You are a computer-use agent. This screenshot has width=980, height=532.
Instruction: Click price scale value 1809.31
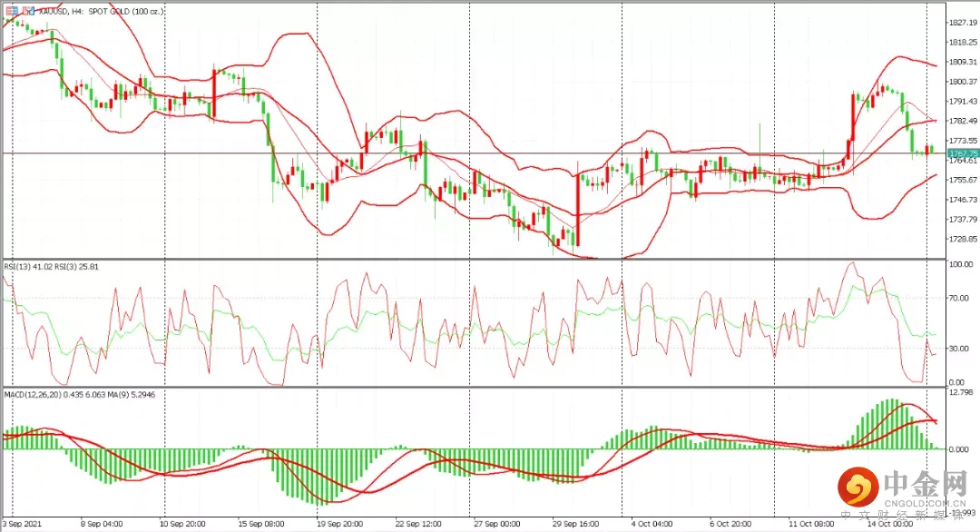coord(963,62)
